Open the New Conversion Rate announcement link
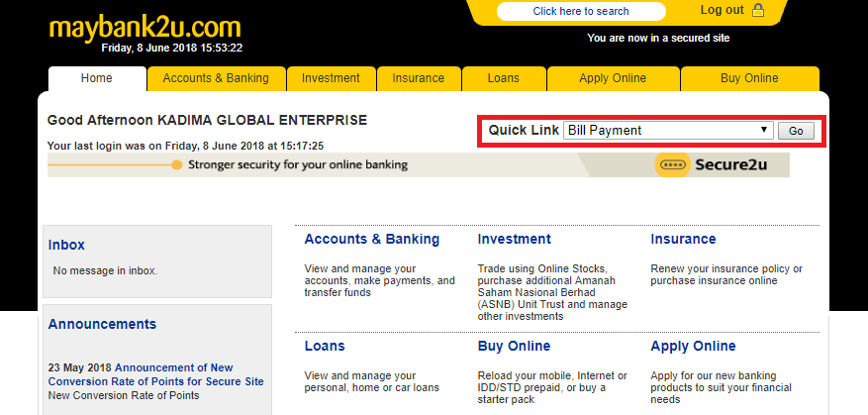This screenshot has height=415, width=868. [x=156, y=374]
